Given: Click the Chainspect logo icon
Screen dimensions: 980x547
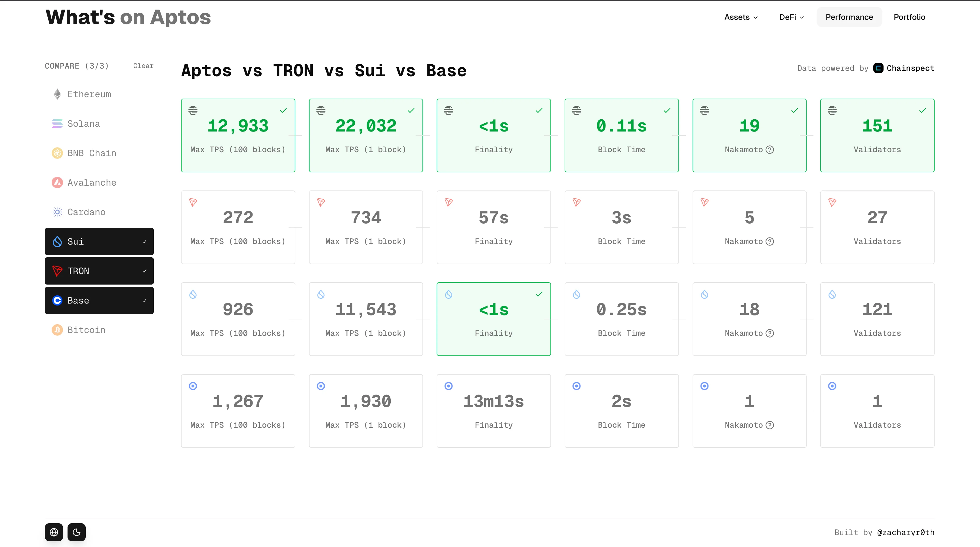Looking at the screenshot, I should pos(878,68).
